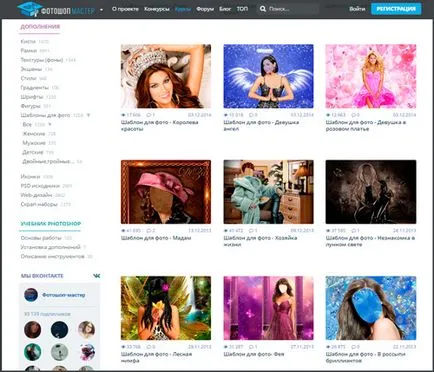Screen dimensions: 434x372
Task: Select the Женские subcategory
Action: click(x=34, y=134)
